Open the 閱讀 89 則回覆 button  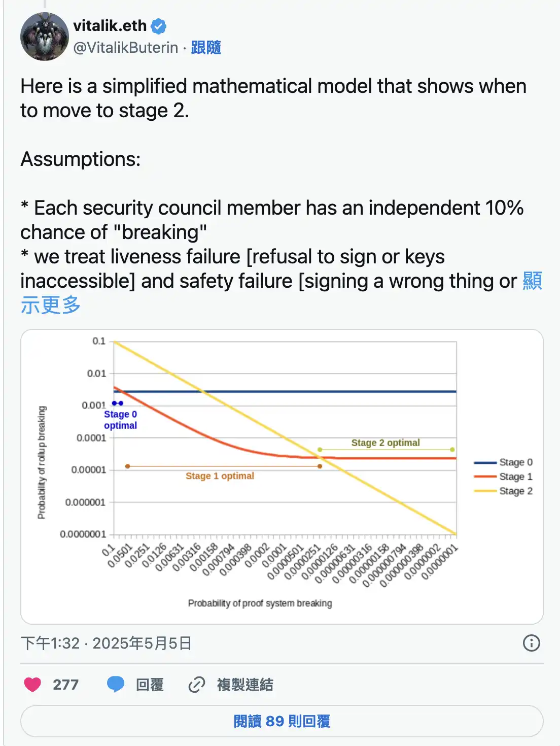pyautogui.click(x=282, y=721)
